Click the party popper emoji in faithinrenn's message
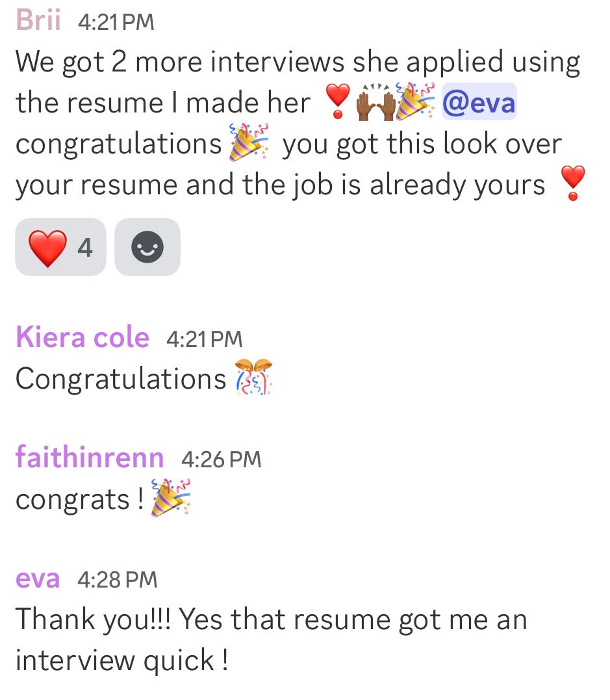 [171, 498]
